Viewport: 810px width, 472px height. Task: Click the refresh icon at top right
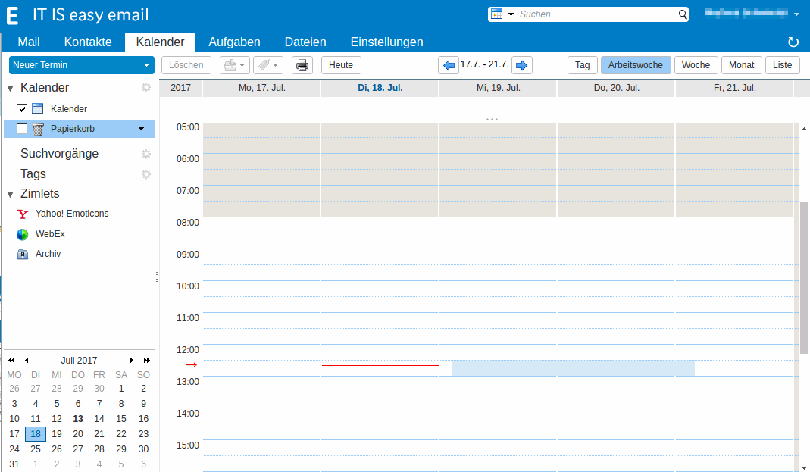(793, 42)
